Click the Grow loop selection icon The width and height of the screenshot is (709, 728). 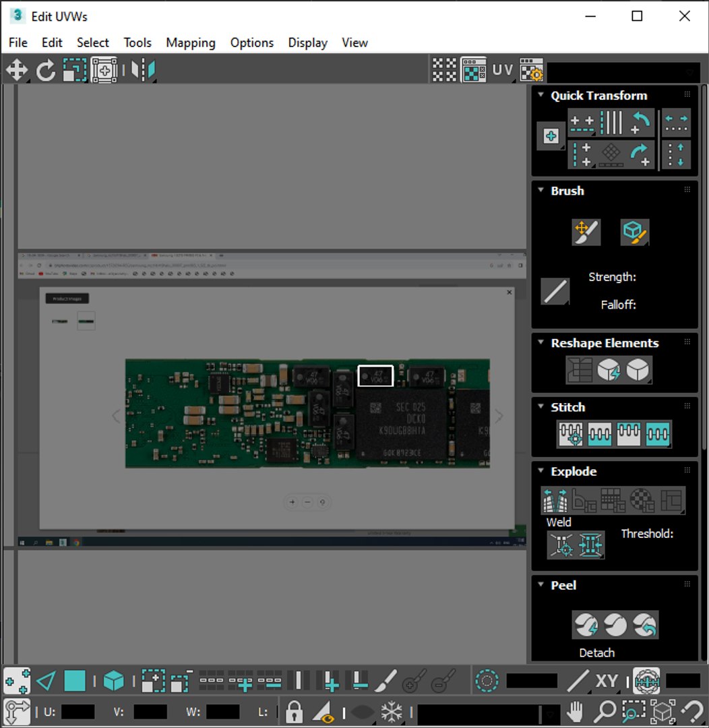(240, 681)
